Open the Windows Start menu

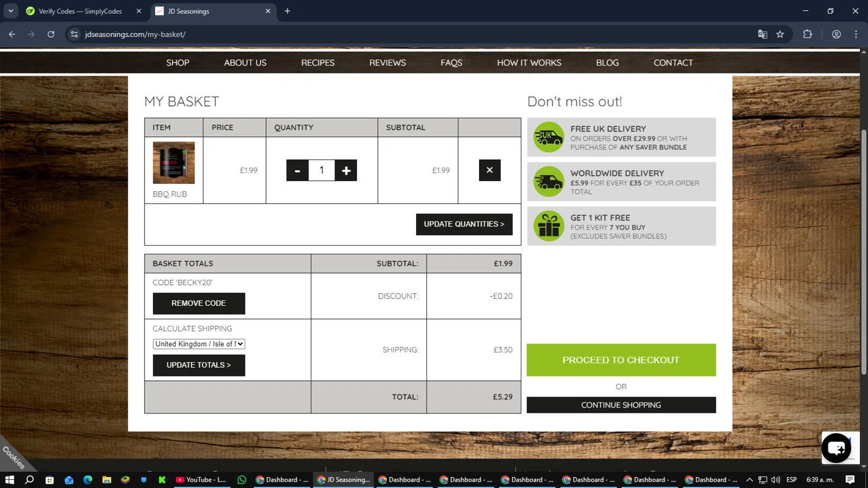(9, 480)
